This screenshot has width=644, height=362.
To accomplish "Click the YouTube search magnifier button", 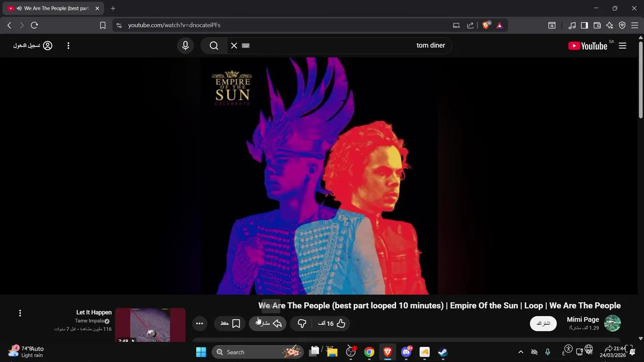I will 214,46.
